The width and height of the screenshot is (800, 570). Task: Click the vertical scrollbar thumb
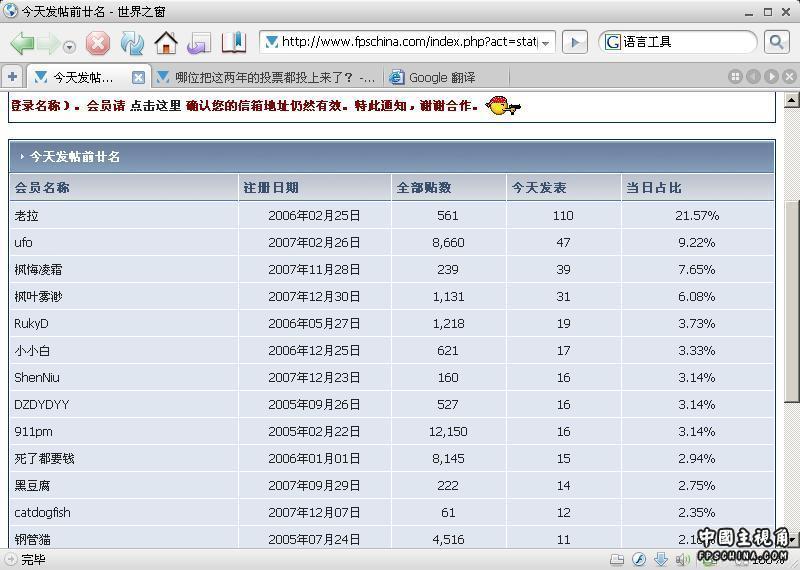[791, 301]
